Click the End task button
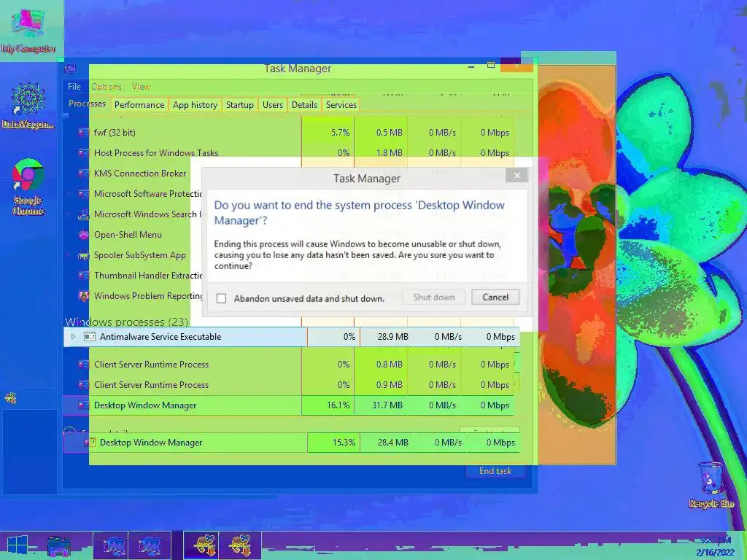 pos(495,471)
